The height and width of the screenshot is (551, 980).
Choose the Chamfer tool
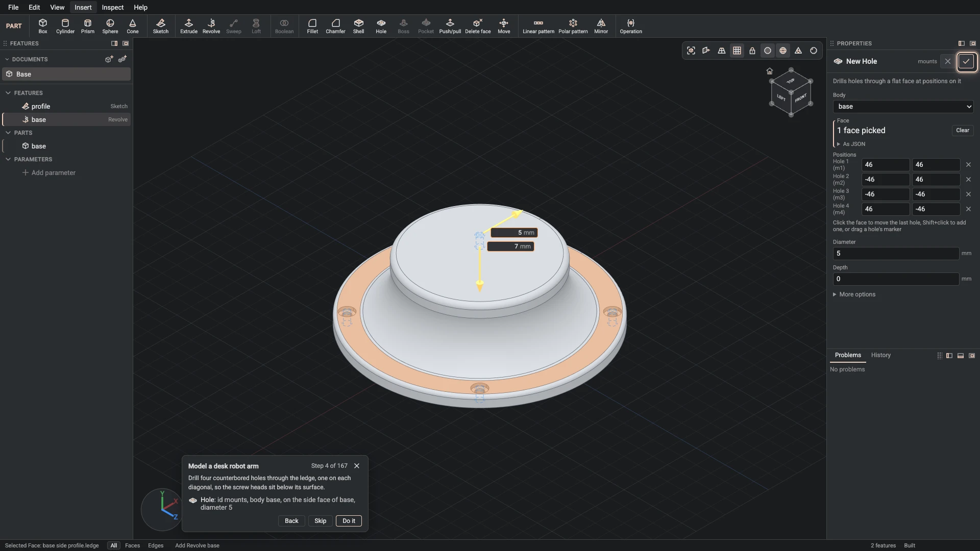(x=335, y=26)
